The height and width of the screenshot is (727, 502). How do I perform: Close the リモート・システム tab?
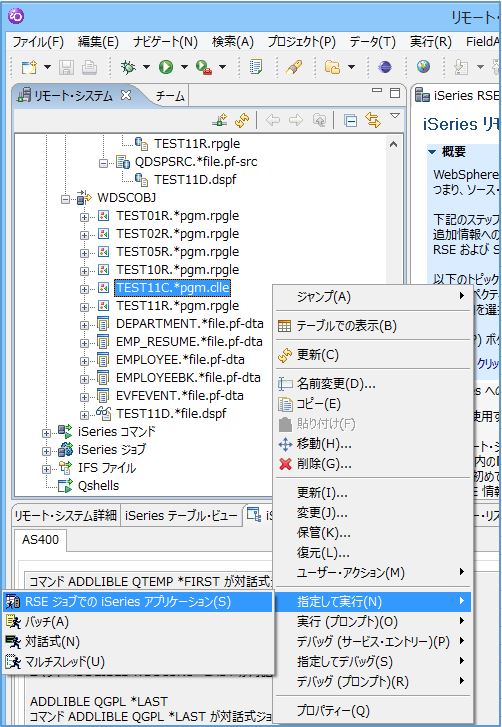pos(126,96)
